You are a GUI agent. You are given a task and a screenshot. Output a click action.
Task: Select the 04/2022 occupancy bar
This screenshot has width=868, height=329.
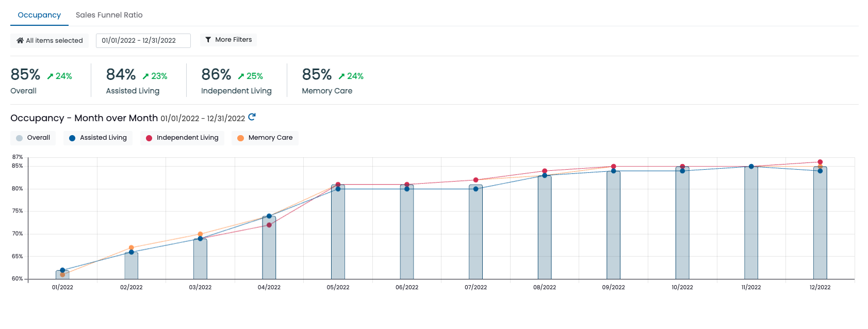269,248
